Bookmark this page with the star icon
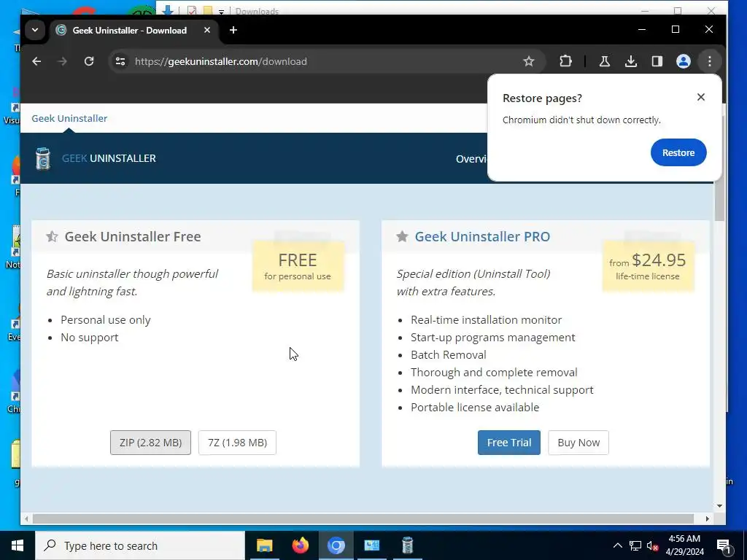 point(528,61)
